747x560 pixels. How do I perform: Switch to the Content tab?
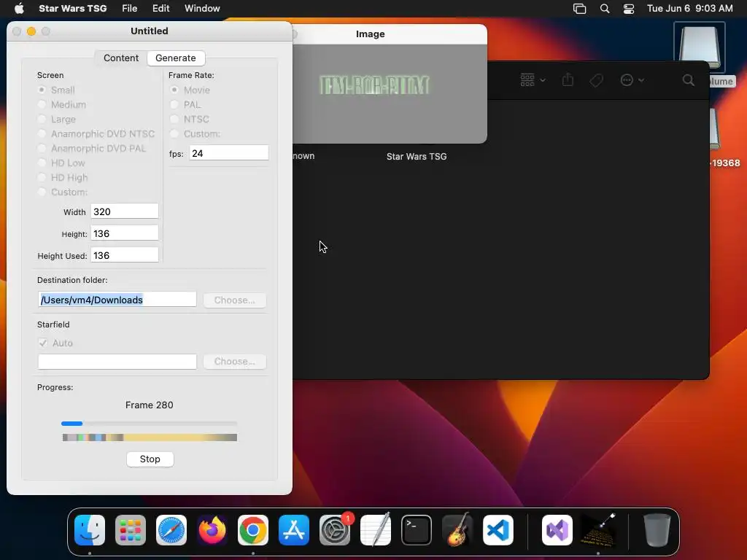[x=121, y=58]
